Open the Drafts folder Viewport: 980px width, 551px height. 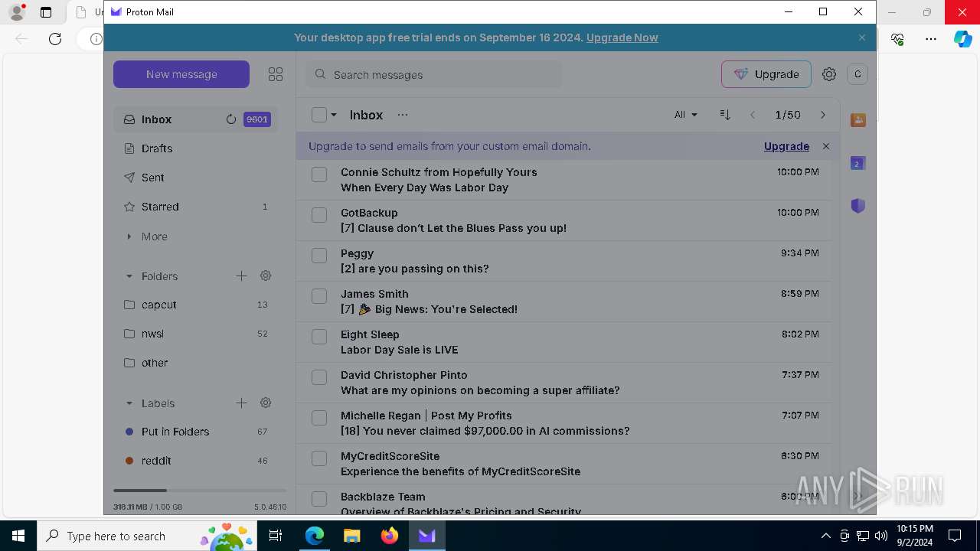point(195,148)
